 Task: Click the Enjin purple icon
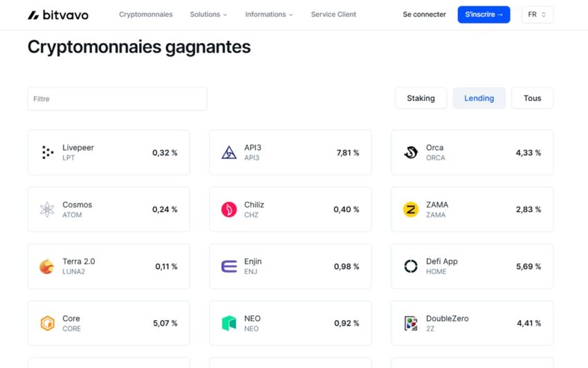click(229, 266)
